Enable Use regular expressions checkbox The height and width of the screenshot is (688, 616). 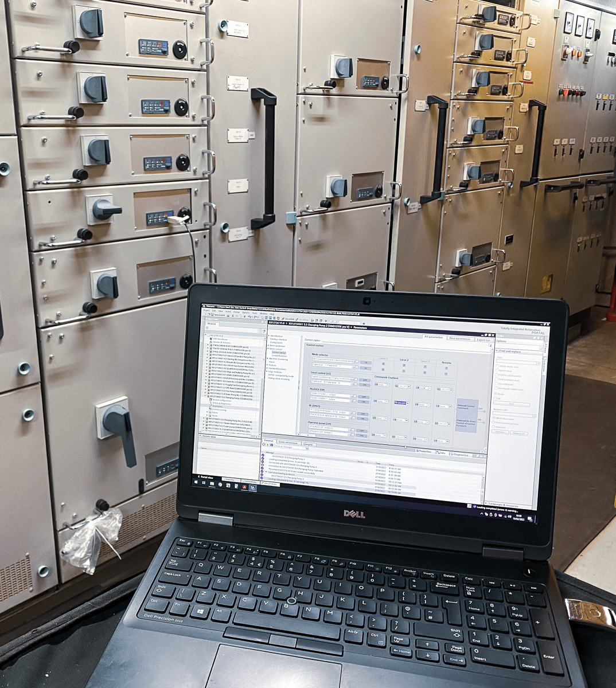click(x=496, y=388)
